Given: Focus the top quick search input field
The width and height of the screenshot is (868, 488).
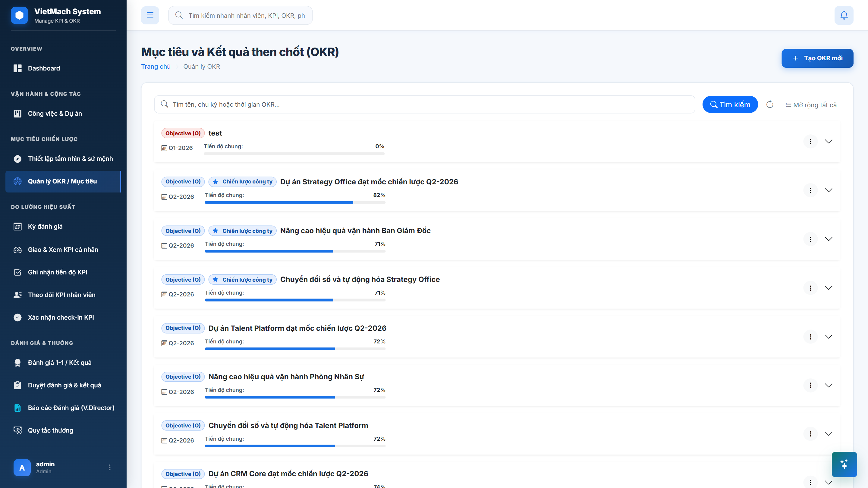Looking at the screenshot, I should [x=240, y=15].
